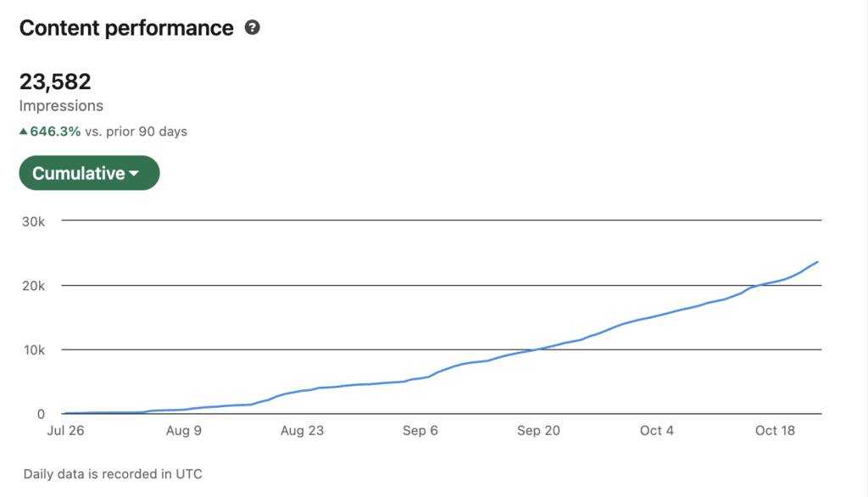Click the 23,582 impressions total
This screenshot has width=868, height=497.
coord(55,82)
